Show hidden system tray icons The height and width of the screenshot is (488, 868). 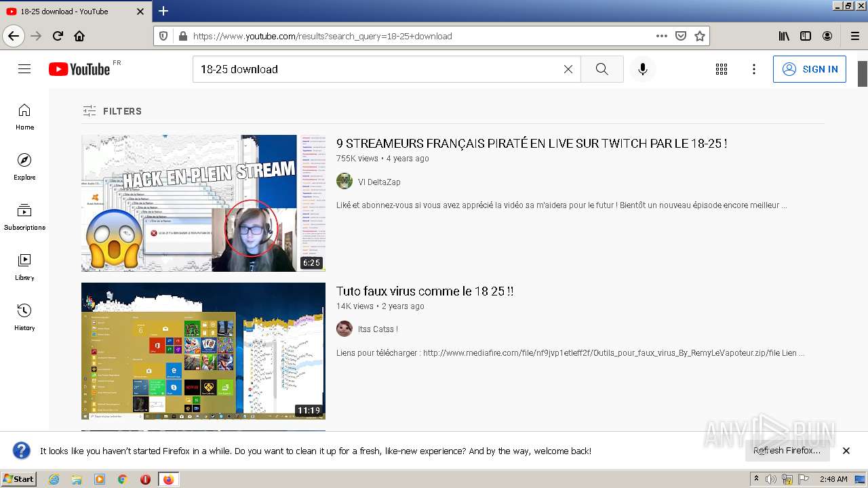pyautogui.click(x=757, y=479)
